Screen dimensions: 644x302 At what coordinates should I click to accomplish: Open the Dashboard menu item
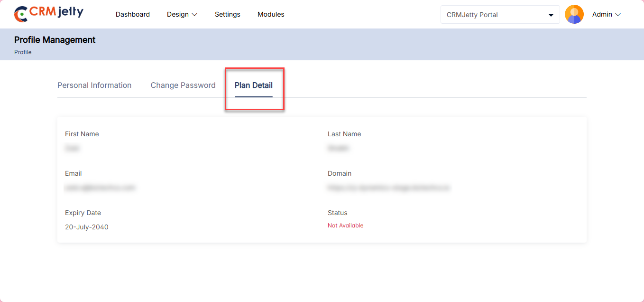(132, 14)
